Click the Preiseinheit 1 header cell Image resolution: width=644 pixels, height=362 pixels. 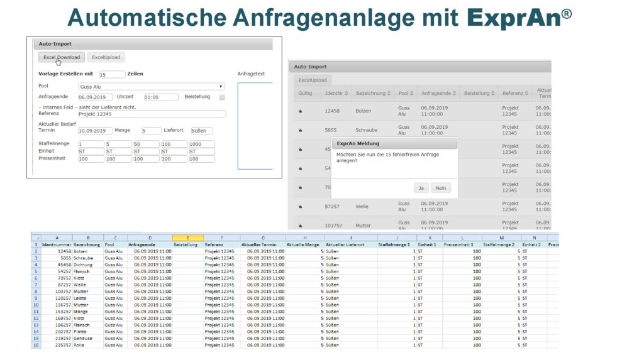click(462, 244)
